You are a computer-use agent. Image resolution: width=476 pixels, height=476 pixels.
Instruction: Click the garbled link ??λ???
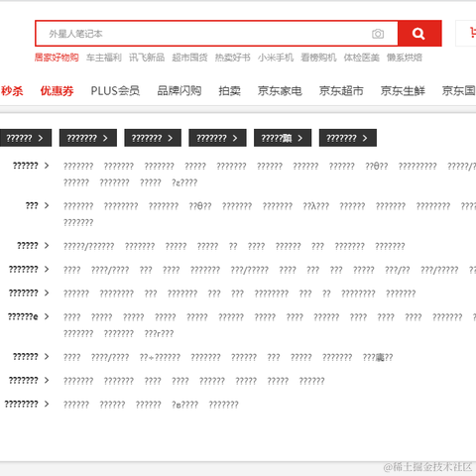point(316,206)
